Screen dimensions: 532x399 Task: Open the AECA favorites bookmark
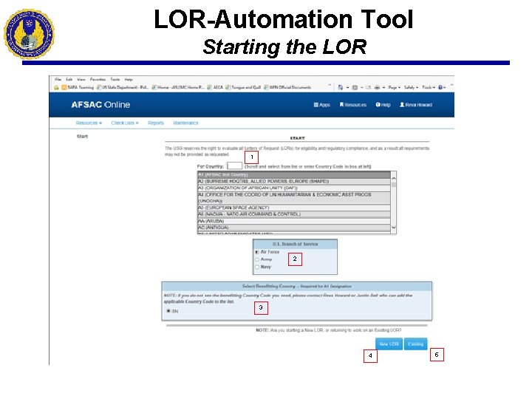(216, 87)
